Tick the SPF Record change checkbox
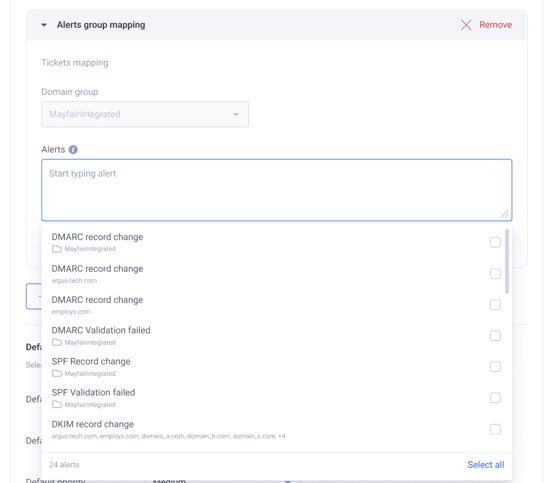551x483 pixels. pyautogui.click(x=495, y=367)
